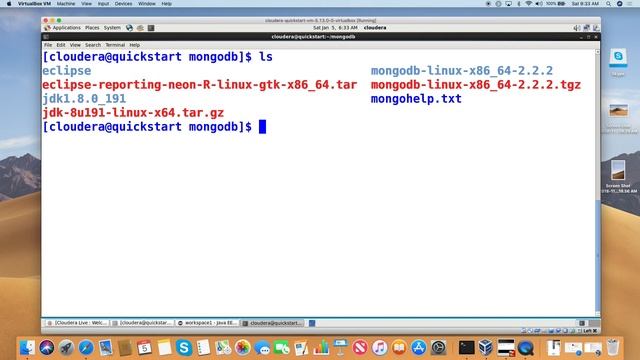This screenshot has height=360, width=640.
Task: Open iTunes from the Dock
Action: click(x=380, y=348)
